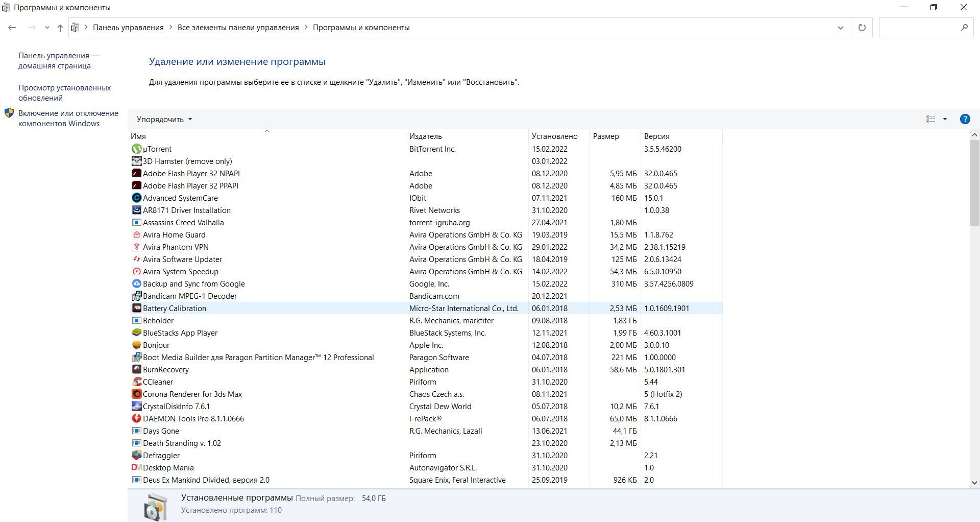Select the Days Gone program row
This screenshot has height=522, width=980.
[425, 431]
